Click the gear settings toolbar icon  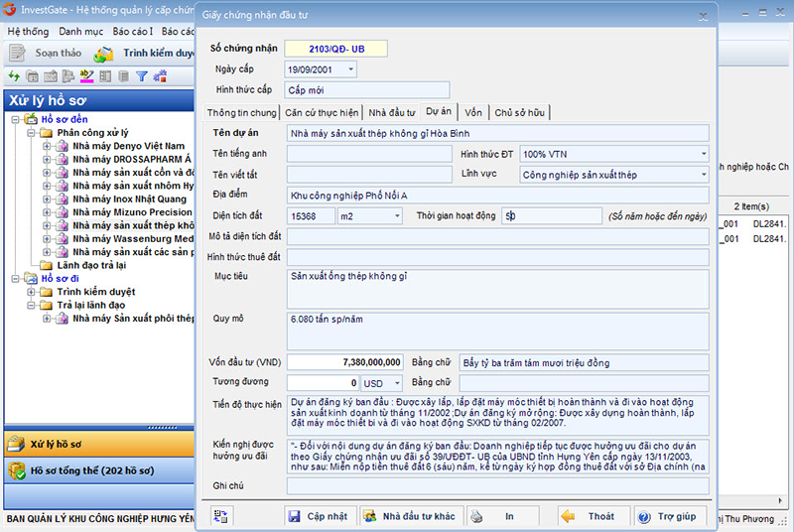(x=160, y=76)
